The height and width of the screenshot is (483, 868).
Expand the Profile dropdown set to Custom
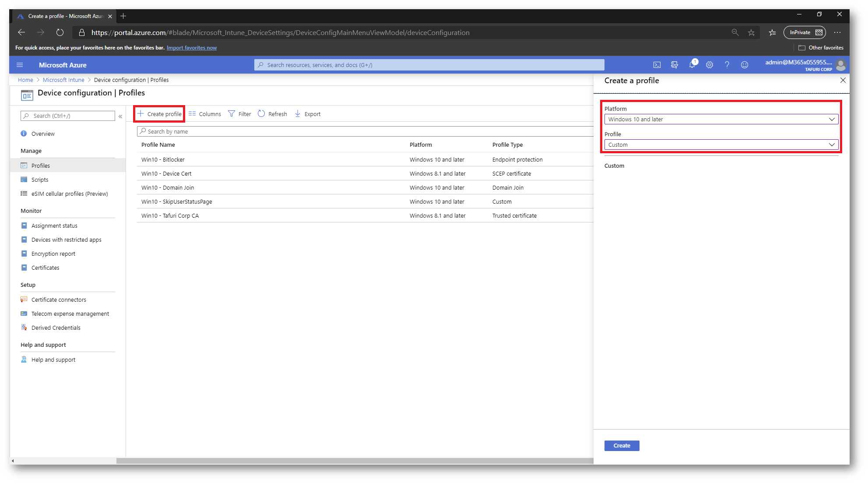(721, 145)
